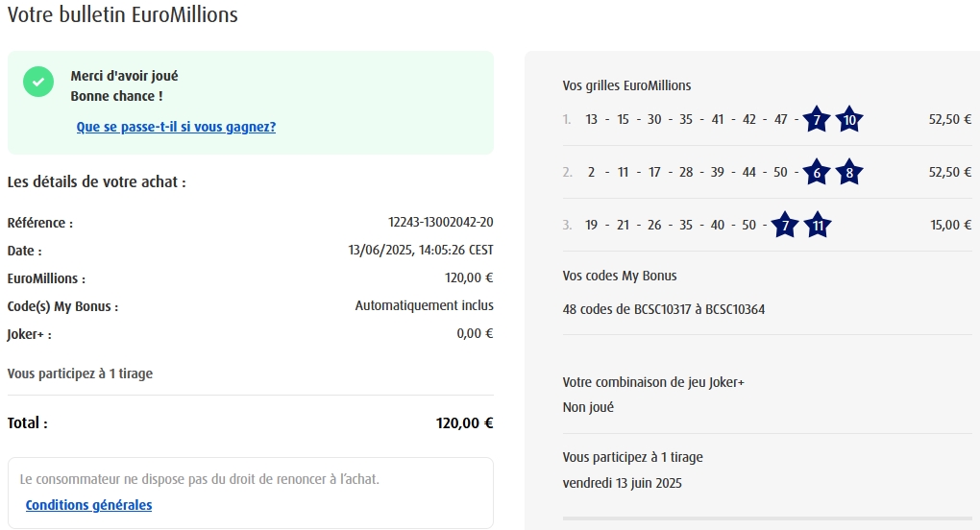Viewport: 980px width, 530px height.
Task: Click star number 11 in grid 3
Action: tap(818, 226)
